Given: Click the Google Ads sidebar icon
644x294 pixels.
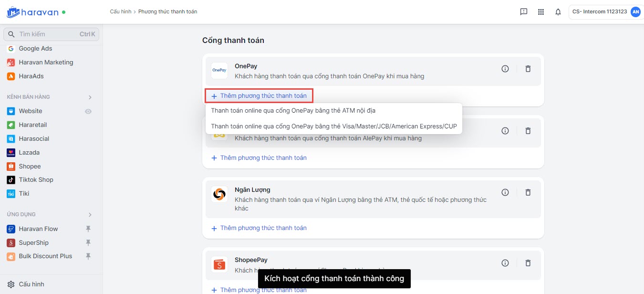Looking at the screenshot, I should coord(11,49).
